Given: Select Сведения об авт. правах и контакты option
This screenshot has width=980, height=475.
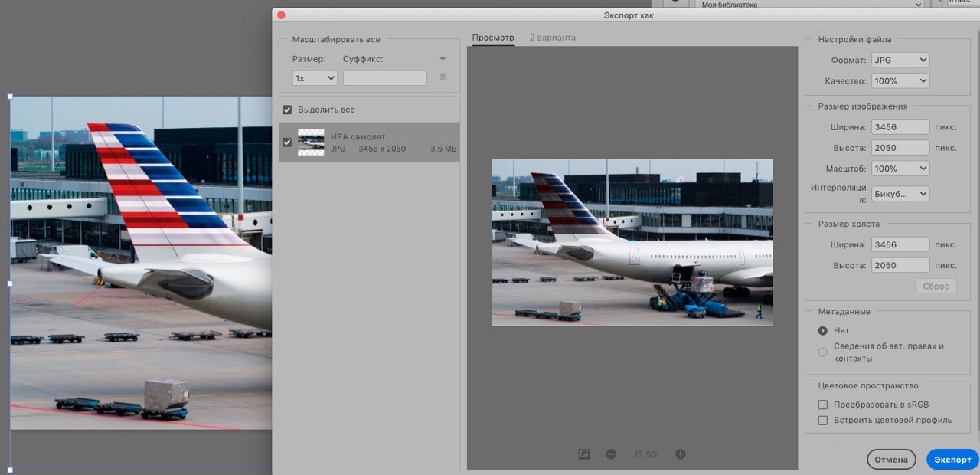Looking at the screenshot, I should point(823,352).
